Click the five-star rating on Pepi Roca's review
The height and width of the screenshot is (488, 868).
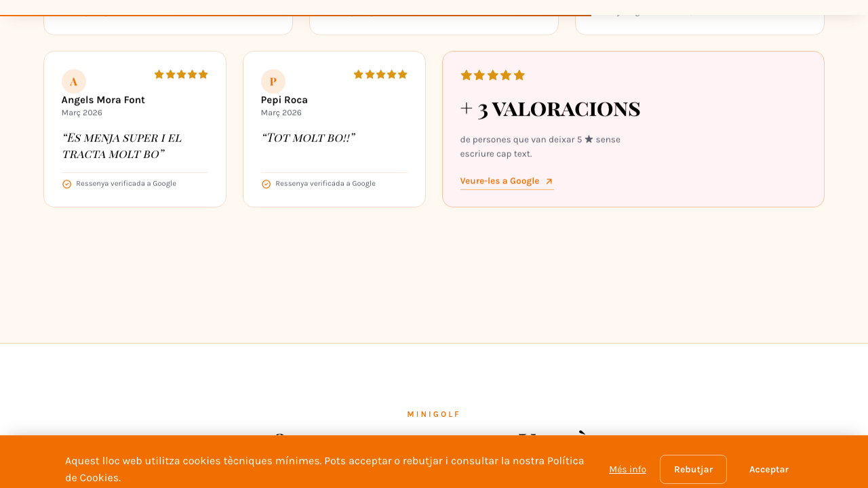(380, 75)
